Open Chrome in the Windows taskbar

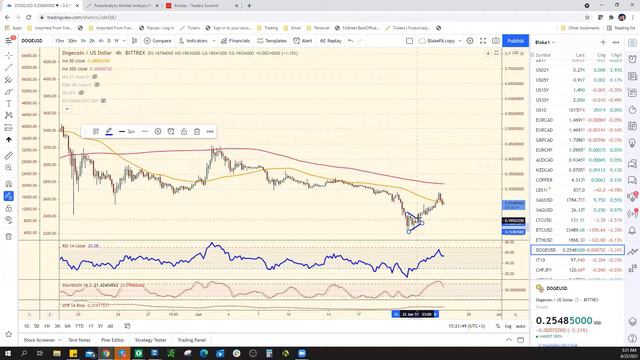pos(106,353)
